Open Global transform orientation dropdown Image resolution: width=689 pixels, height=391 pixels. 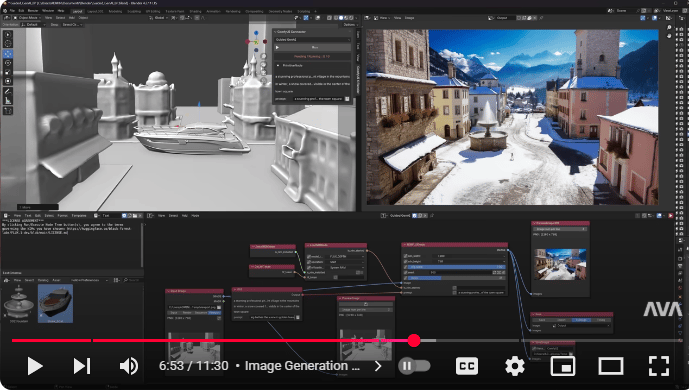click(159, 18)
